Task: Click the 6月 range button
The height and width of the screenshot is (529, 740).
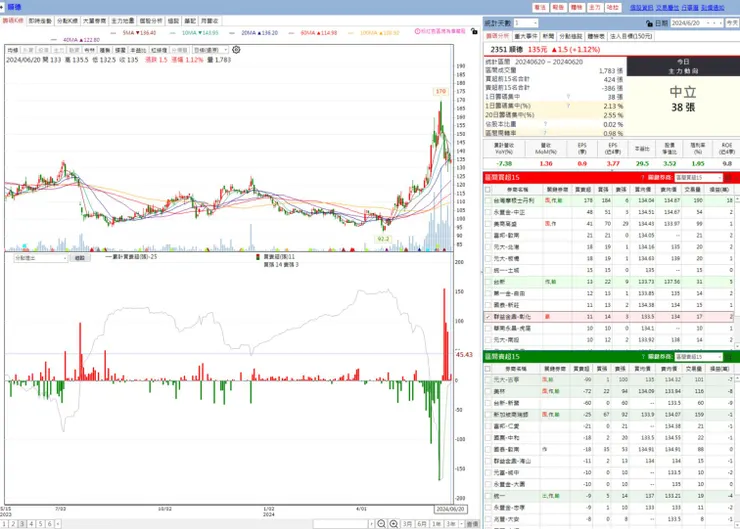Action: click(422, 524)
